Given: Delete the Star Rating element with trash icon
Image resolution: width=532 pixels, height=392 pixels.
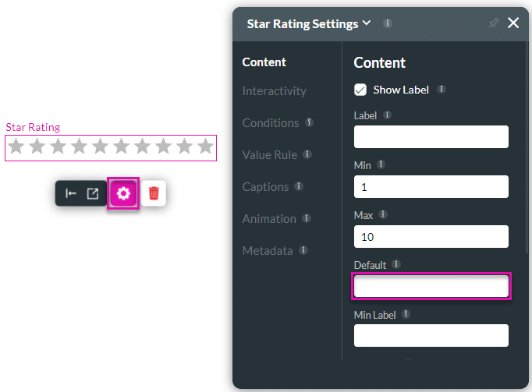Looking at the screenshot, I should point(154,193).
